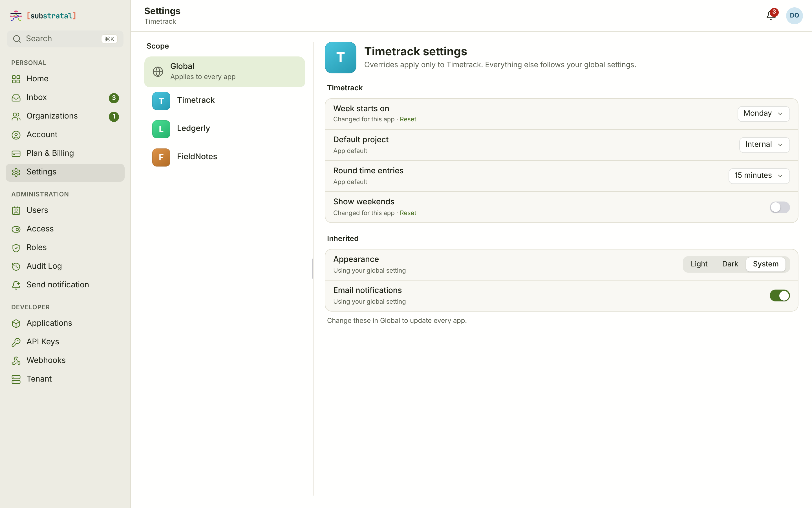This screenshot has width=812, height=508.
Task: Select the Global scope label
Action: pos(182,66)
